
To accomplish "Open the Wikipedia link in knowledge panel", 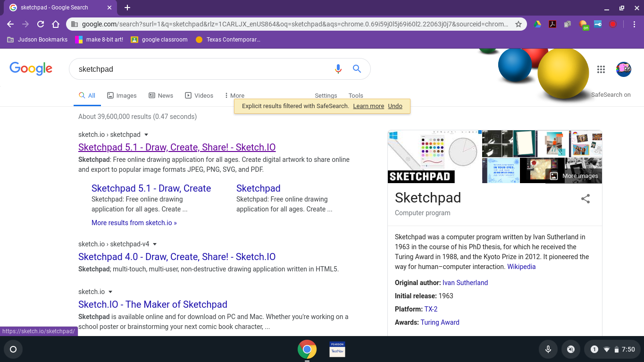I will pyautogui.click(x=521, y=267).
